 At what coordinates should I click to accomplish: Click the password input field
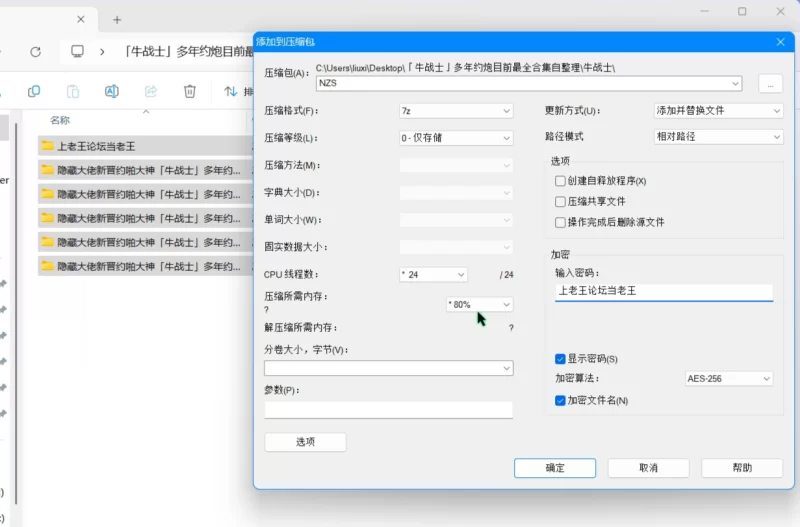pos(664,291)
